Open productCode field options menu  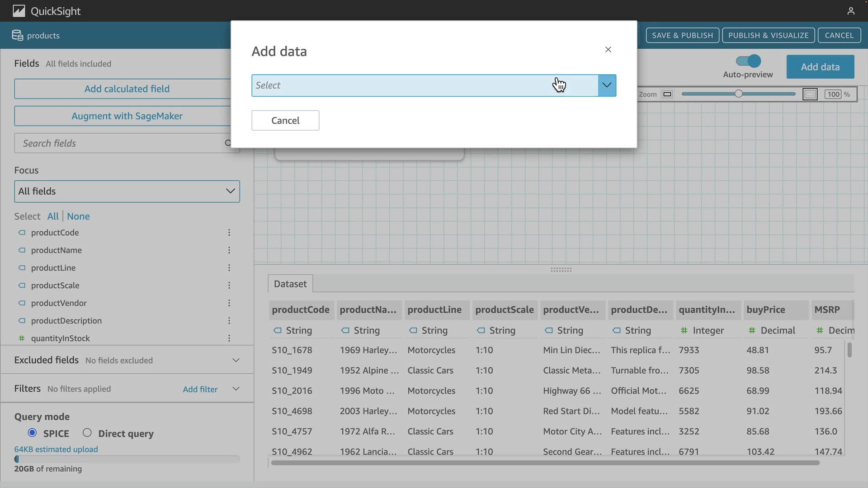click(229, 233)
